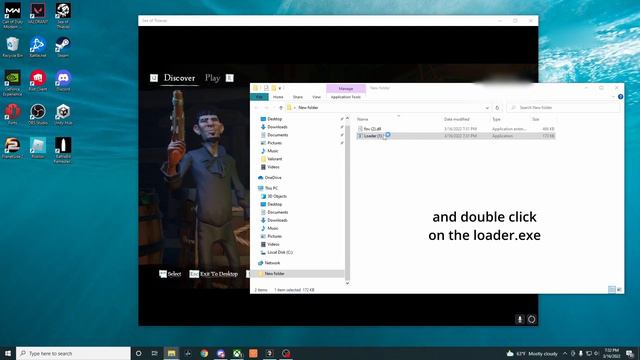Open the Application Tools tab
Screen dimensions: 640x360
click(345, 97)
